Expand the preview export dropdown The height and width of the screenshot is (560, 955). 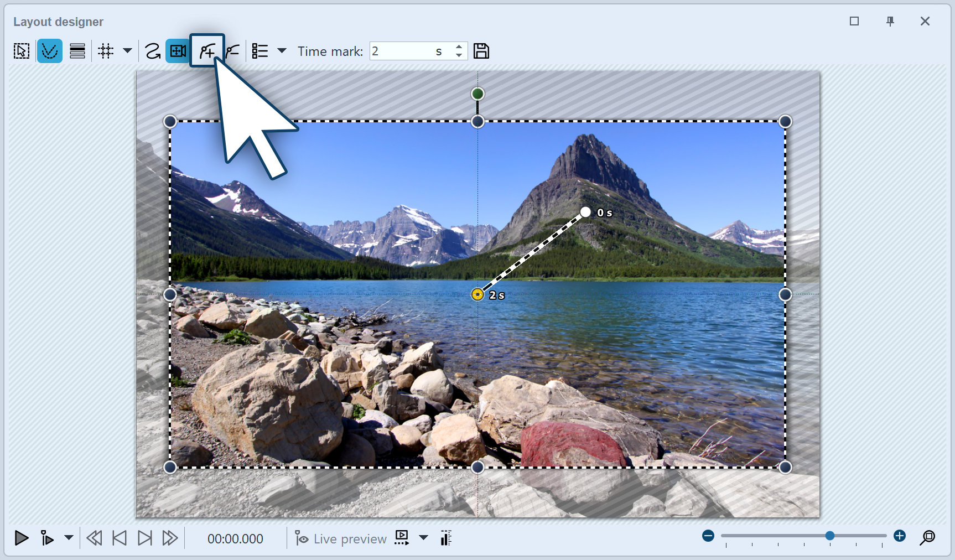[x=424, y=538]
